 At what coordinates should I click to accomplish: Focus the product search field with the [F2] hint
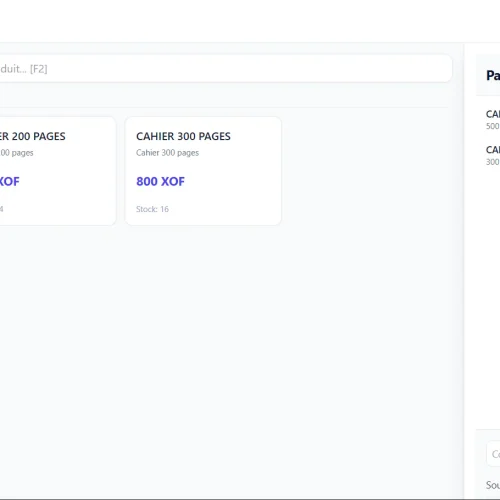[x=225, y=69]
